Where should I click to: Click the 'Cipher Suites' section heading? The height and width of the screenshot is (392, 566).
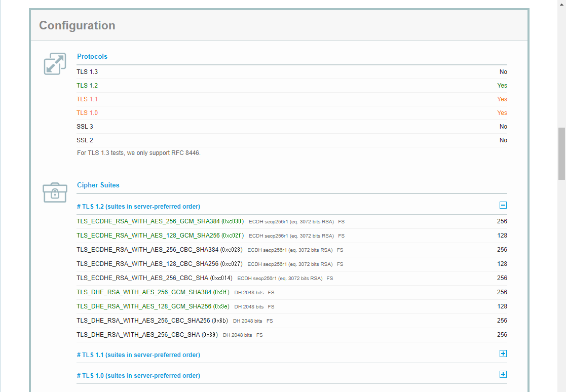[x=98, y=185]
